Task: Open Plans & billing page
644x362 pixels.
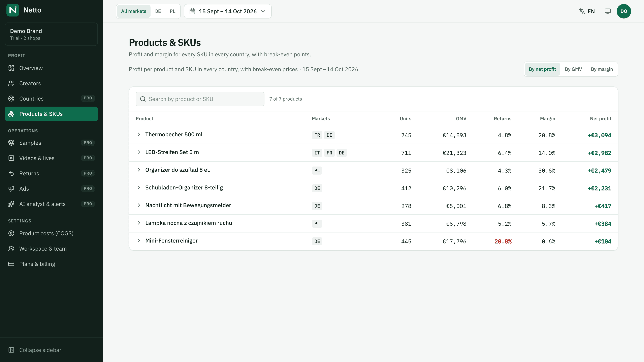Action: click(51, 264)
